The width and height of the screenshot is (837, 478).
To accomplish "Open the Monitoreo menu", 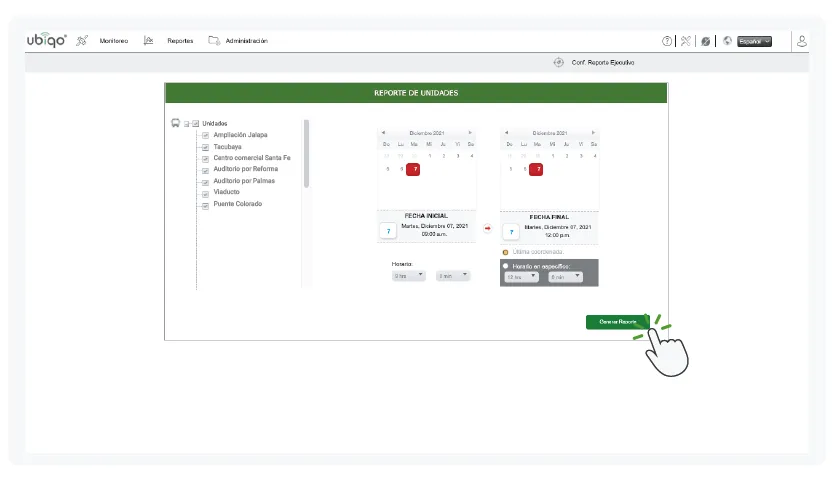I will pos(114,41).
